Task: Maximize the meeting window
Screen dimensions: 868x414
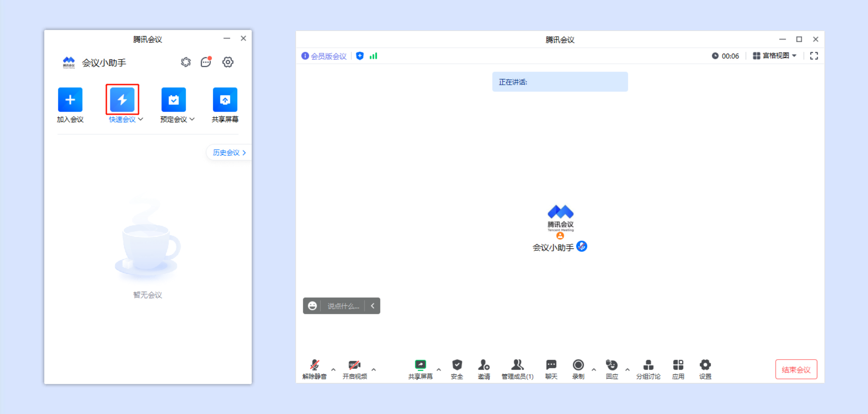Action: [799, 39]
